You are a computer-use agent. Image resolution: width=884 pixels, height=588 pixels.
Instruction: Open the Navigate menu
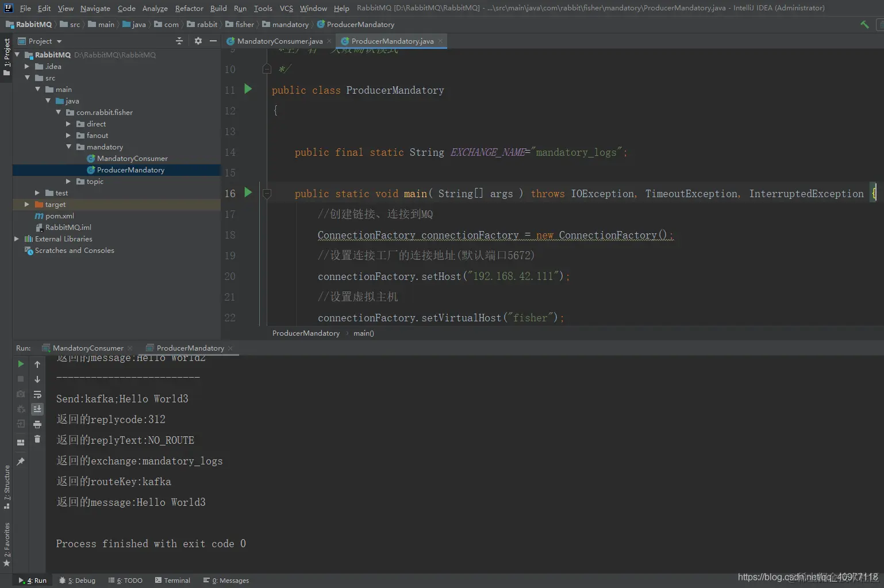(x=95, y=8)
